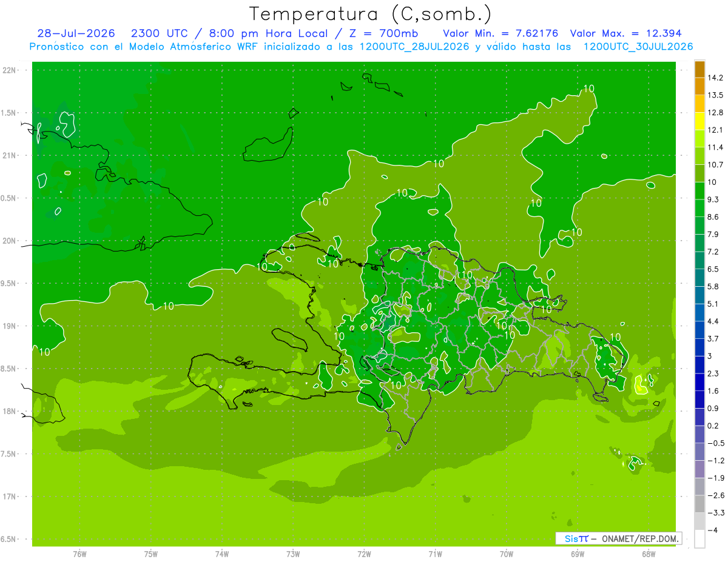
Task: Click 'Valor Max. = 12.394' value
Action: click(x=625, y=33)
